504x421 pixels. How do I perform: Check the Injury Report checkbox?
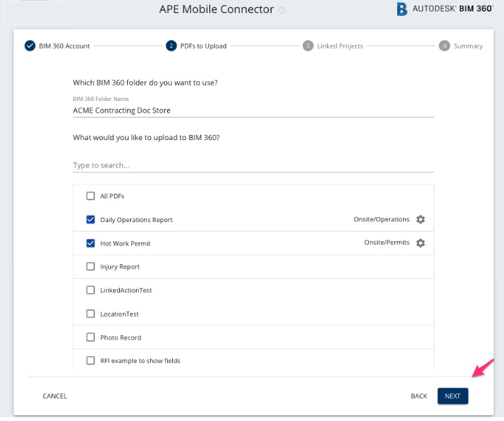pyautogui.click(x=91, y=266)
